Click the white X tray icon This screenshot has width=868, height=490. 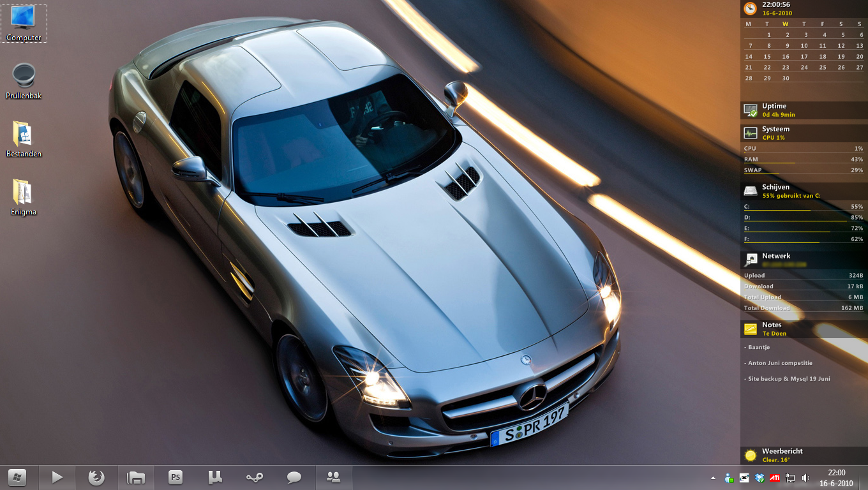744,478
